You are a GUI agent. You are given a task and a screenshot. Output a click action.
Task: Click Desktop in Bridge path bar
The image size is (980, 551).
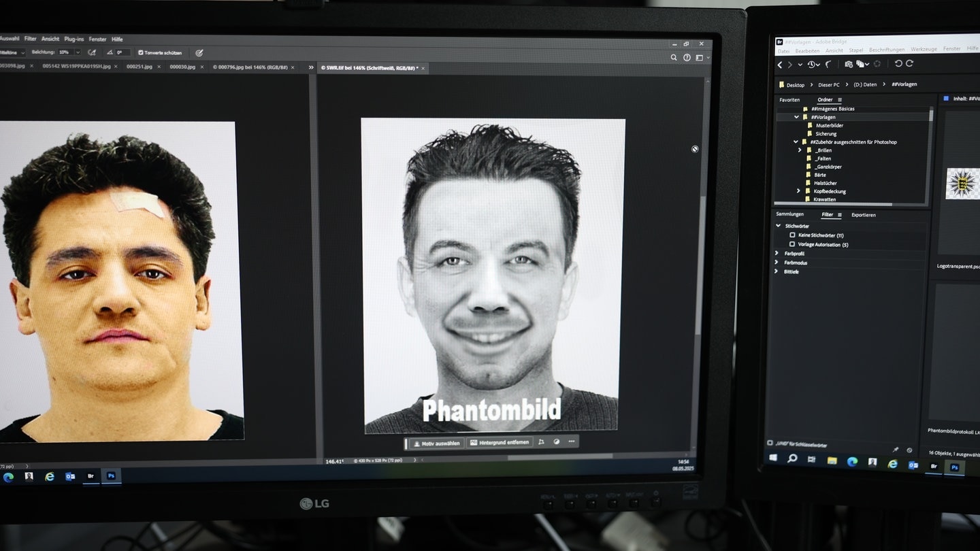[795, 85]
